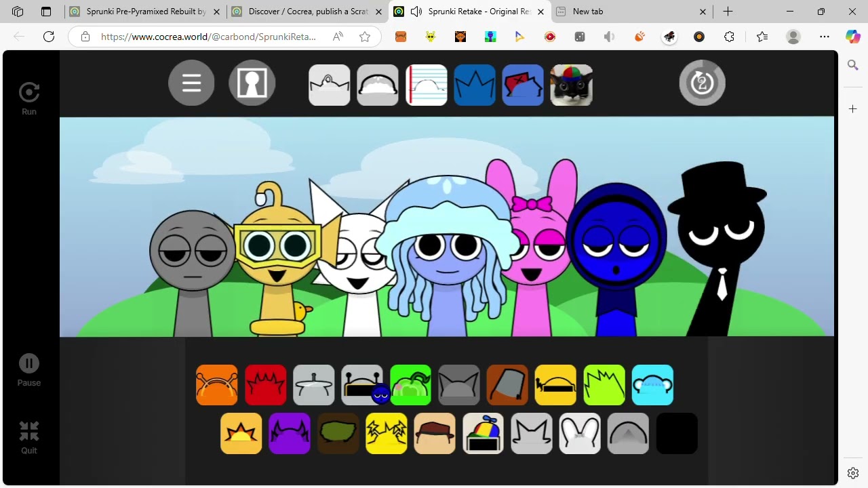Image resolution: width=868 pixels, height=488 pixels.
Task: Select the gray dome bonus icon
Action: [x=378, y=85]
